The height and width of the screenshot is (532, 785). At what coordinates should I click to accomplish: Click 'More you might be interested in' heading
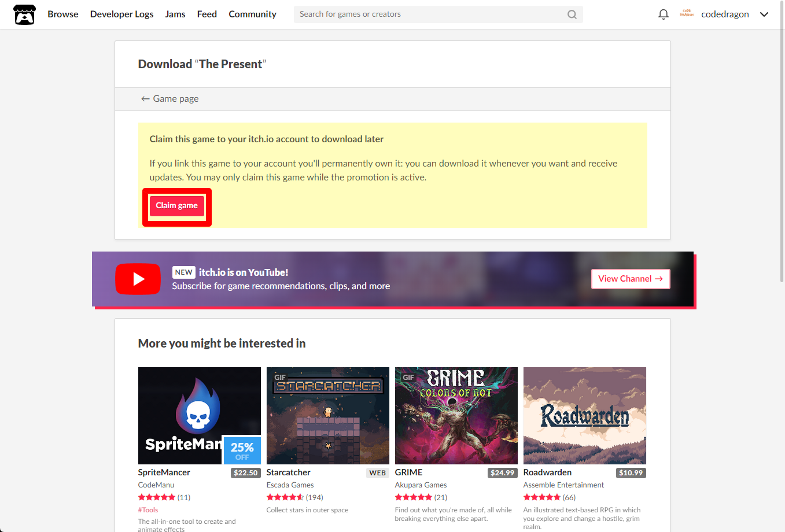(222, 343)
